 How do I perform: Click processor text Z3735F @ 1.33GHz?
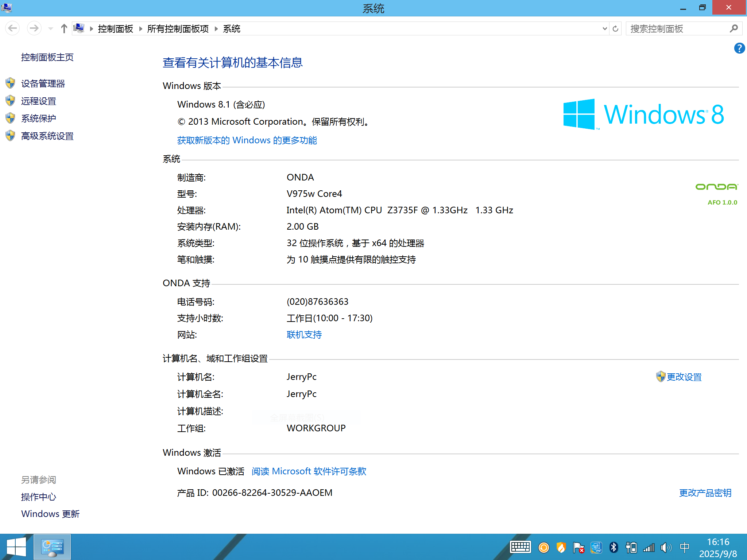click(427, 210)
